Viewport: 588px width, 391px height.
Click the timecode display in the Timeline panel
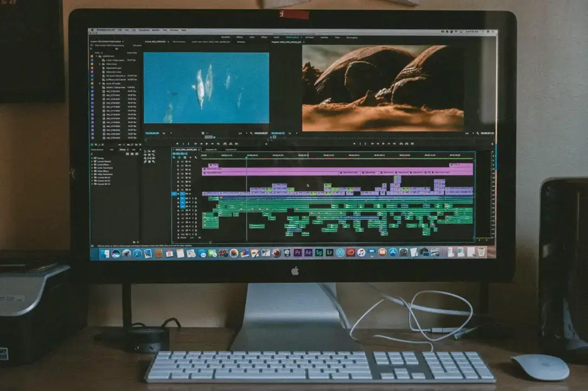pos(180,154)
